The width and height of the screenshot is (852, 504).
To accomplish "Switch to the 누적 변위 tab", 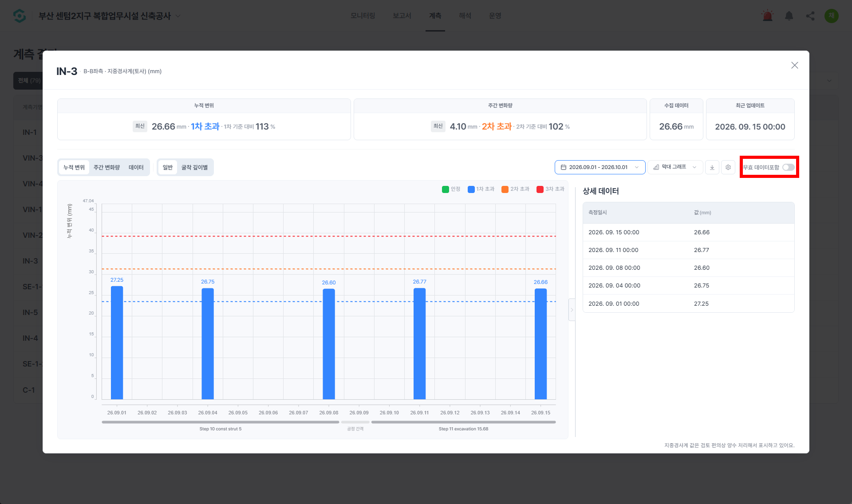I will pos(74,167).
